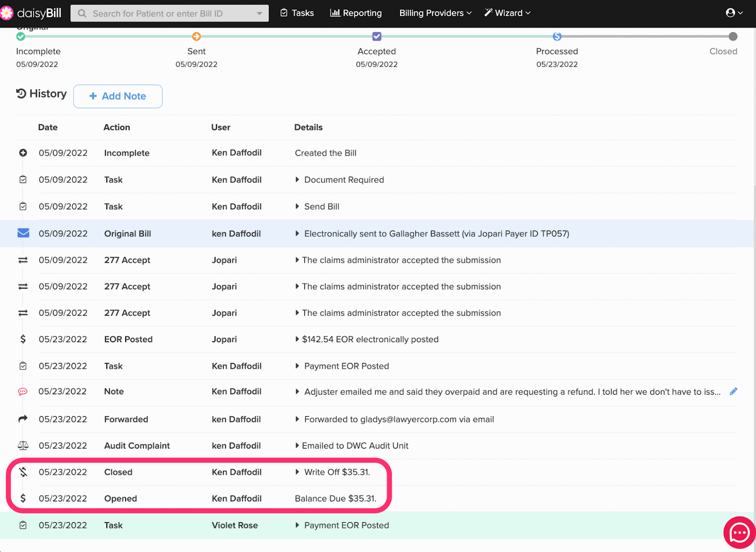Click the purple Accepted checkmark marker

[x=377, y=36]
